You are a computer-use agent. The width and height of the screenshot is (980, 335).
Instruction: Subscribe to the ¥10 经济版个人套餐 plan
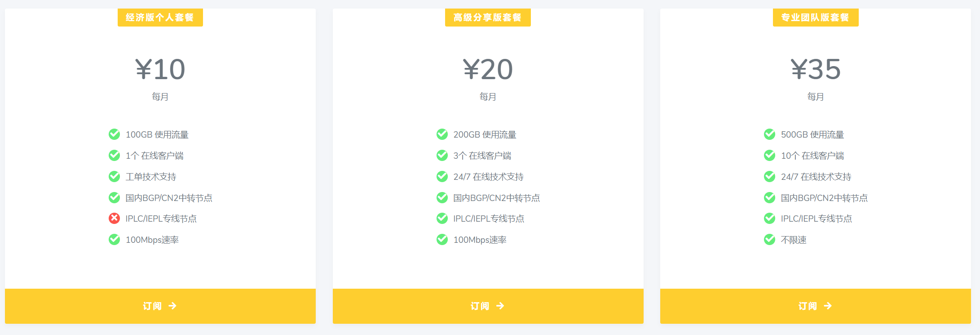[x=160, y=306]
